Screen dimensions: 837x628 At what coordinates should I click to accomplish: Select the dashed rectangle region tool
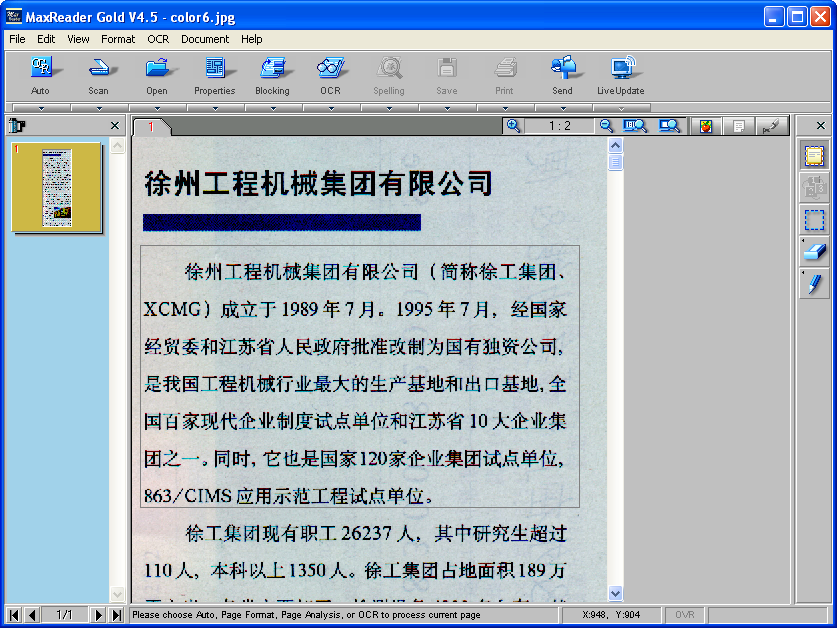click(x=814, y=220)
